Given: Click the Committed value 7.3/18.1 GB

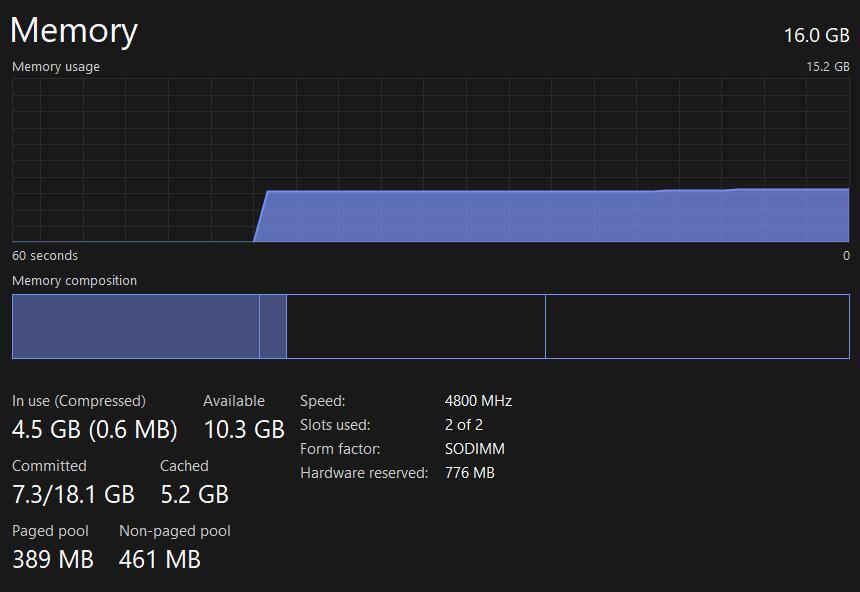Looking at the screenshot, I should click(73, 494).
